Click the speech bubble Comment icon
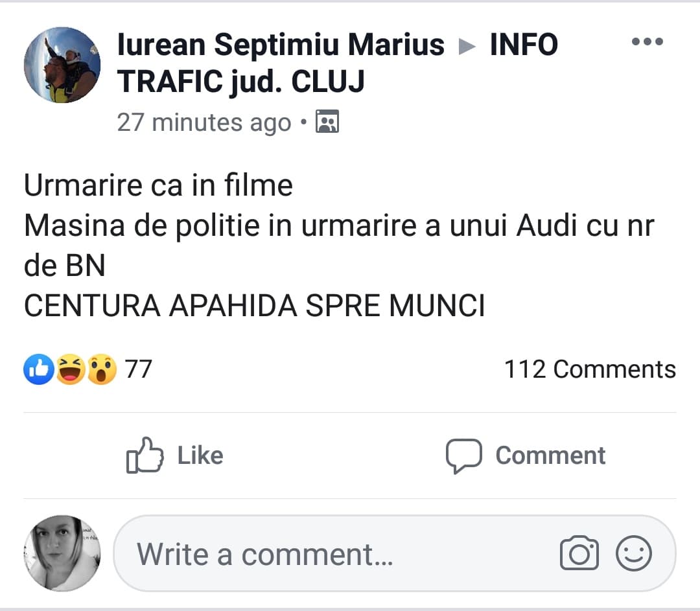700x611 pixels. pyautogui.click(x=463, y=455)
